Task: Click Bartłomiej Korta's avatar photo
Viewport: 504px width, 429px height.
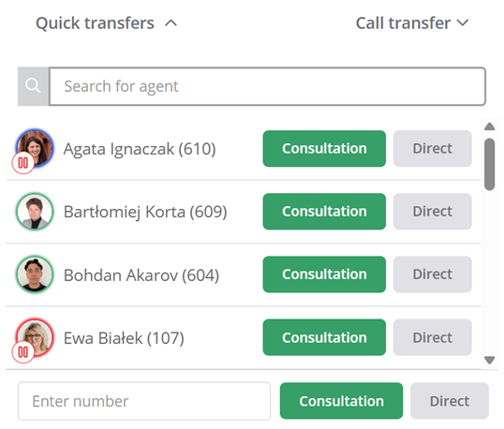Action: click(x=35, y=211)
